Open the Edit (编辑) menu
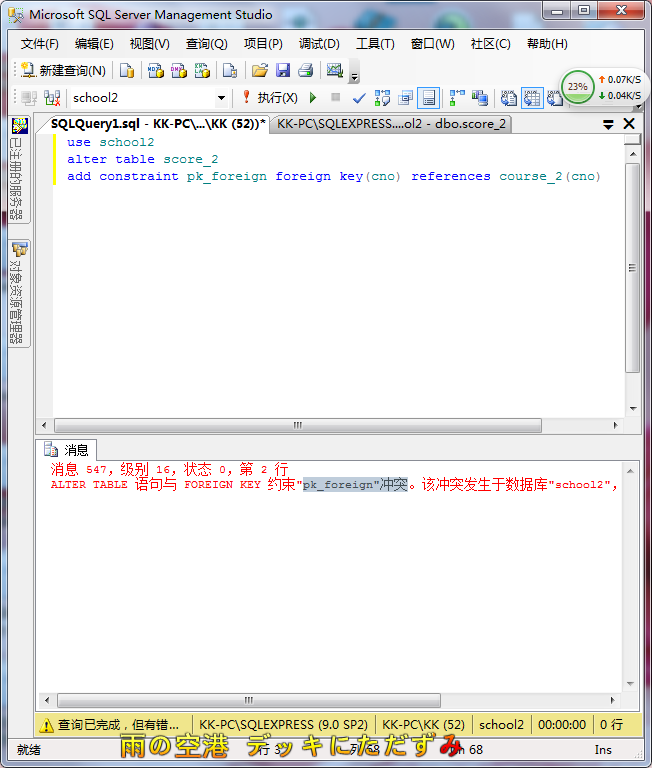652x768 pixels. [x=94, y=44]
